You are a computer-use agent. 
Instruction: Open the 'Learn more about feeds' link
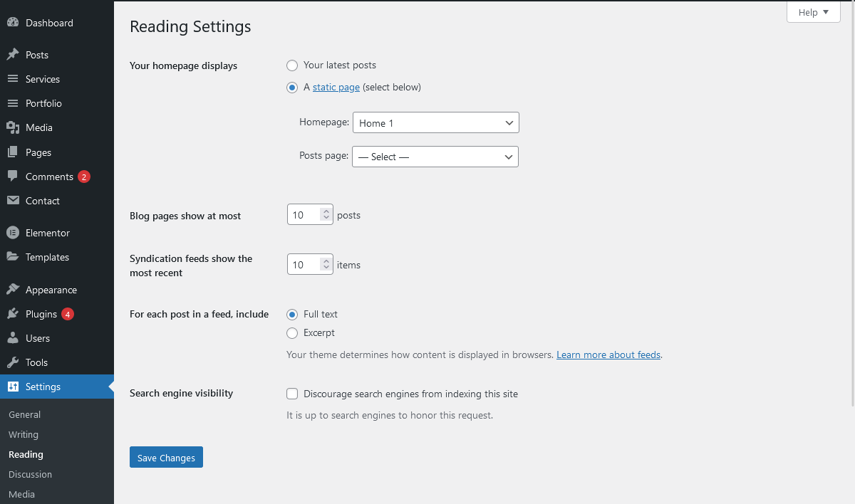608,355
